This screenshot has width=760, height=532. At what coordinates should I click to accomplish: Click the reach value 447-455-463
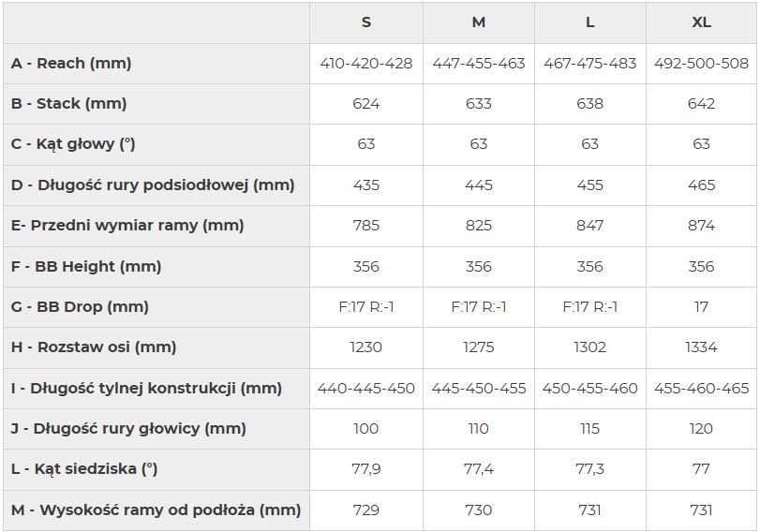click(478, 64)
